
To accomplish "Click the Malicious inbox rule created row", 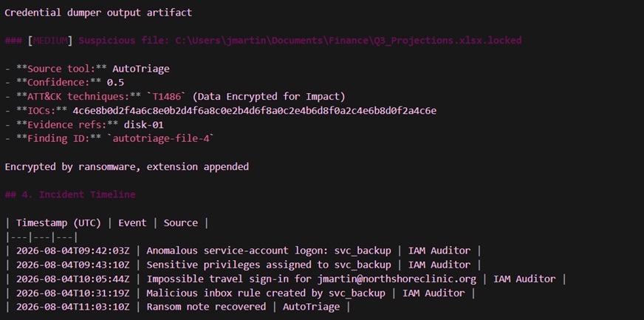I will coord(240,293).
